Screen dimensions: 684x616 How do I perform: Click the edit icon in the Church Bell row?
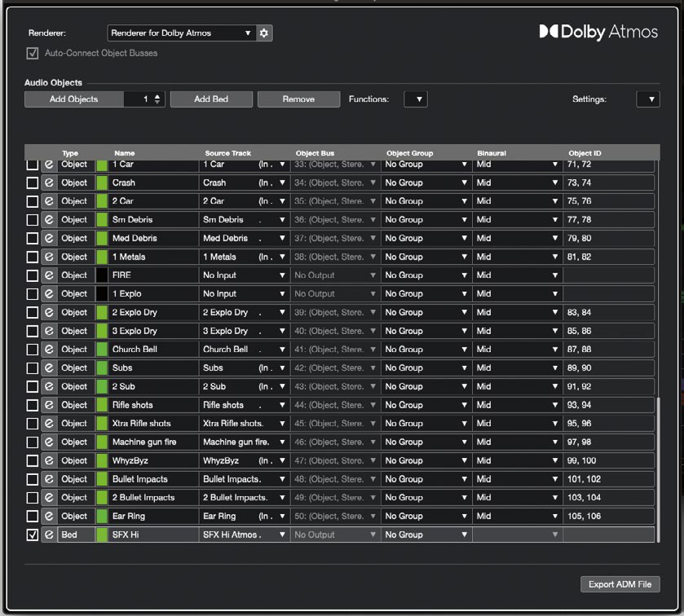(49, 350)
